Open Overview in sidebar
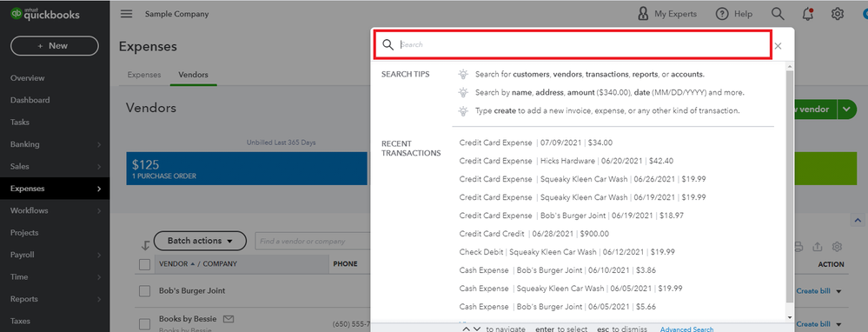The image size is (868, 332). tap(28, 78)
